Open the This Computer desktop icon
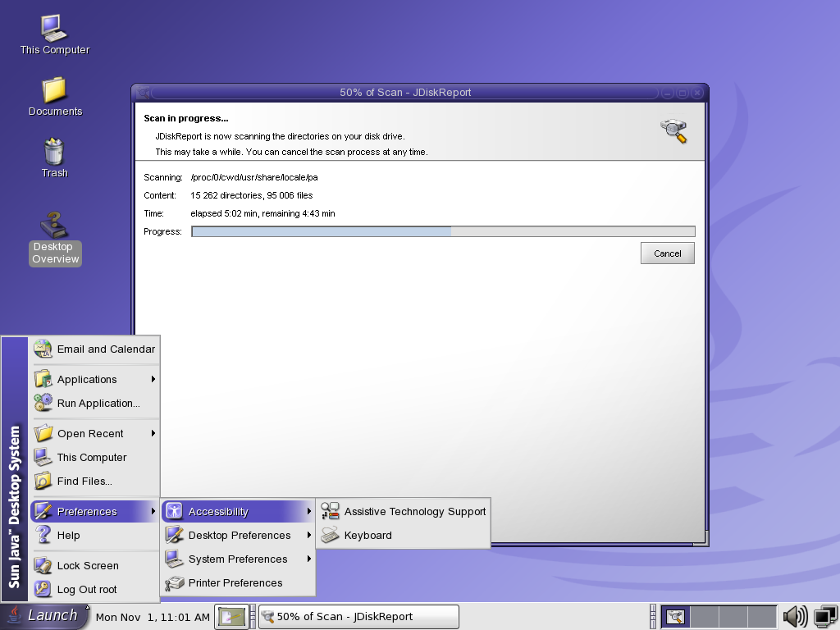The height and width of the screenshot is (630, 840). pyautogui.click(x=55, y=34)
